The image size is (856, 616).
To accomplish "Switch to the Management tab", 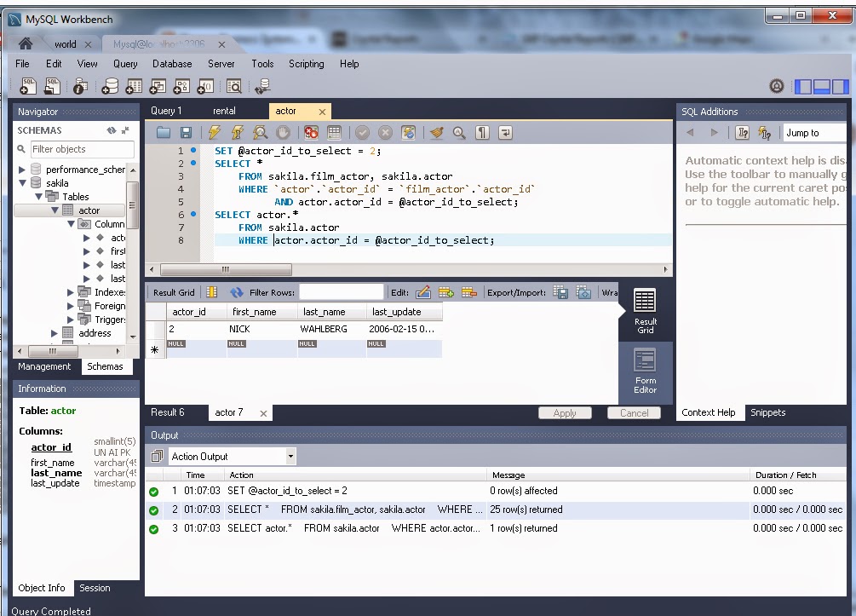I will pos(44,366).
